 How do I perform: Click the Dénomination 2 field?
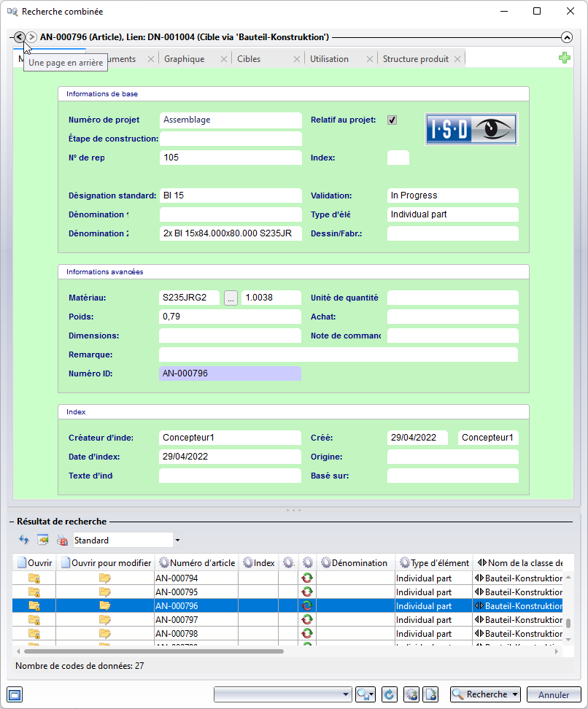coord(231,233)
